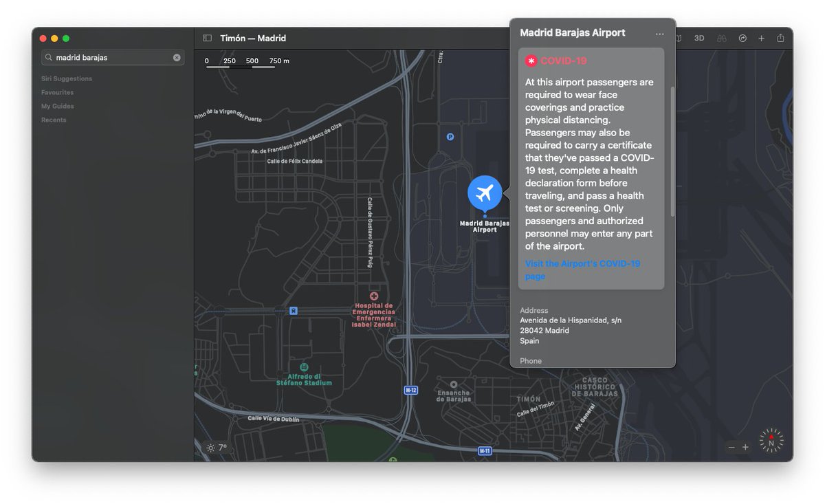825x504 pixels.
Task: Open Recents in the sidebar
Action: (x=54, y=120)
